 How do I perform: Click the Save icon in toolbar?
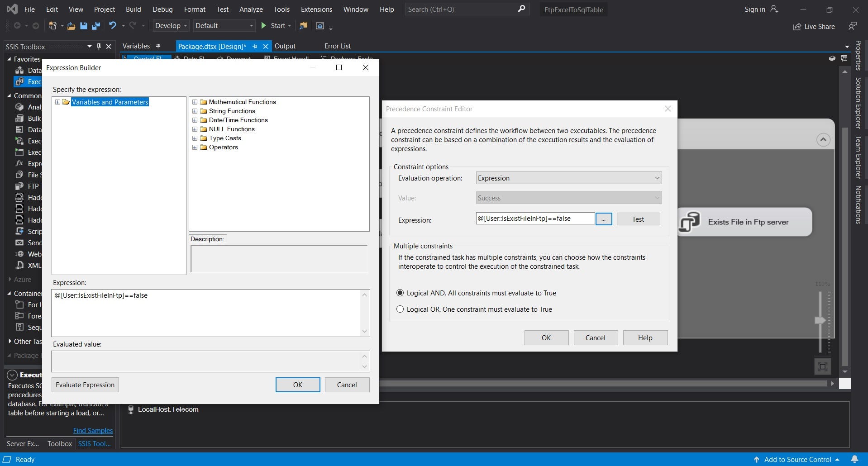83,26
